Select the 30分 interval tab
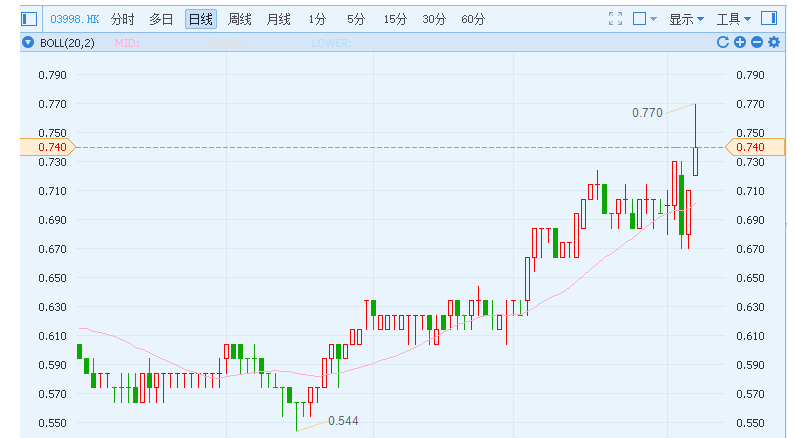Screen dimensions: 795x438 click(x=434, y=19)
